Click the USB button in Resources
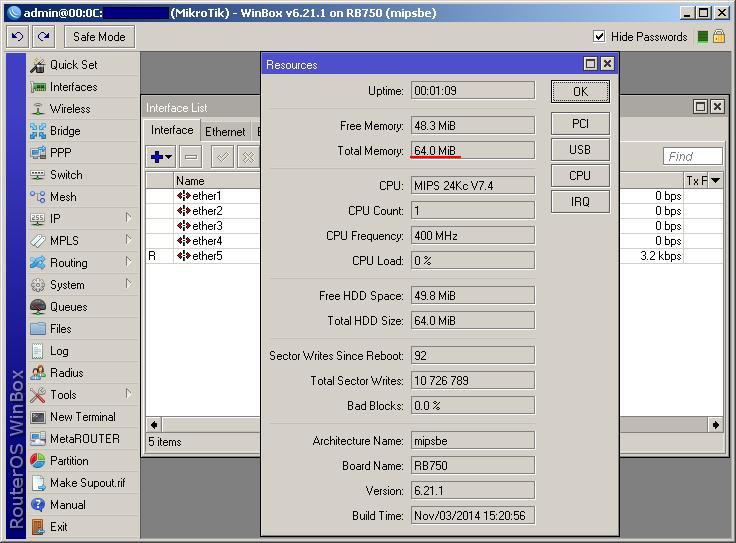The image size is (736, 543). (x=580, y=150)
